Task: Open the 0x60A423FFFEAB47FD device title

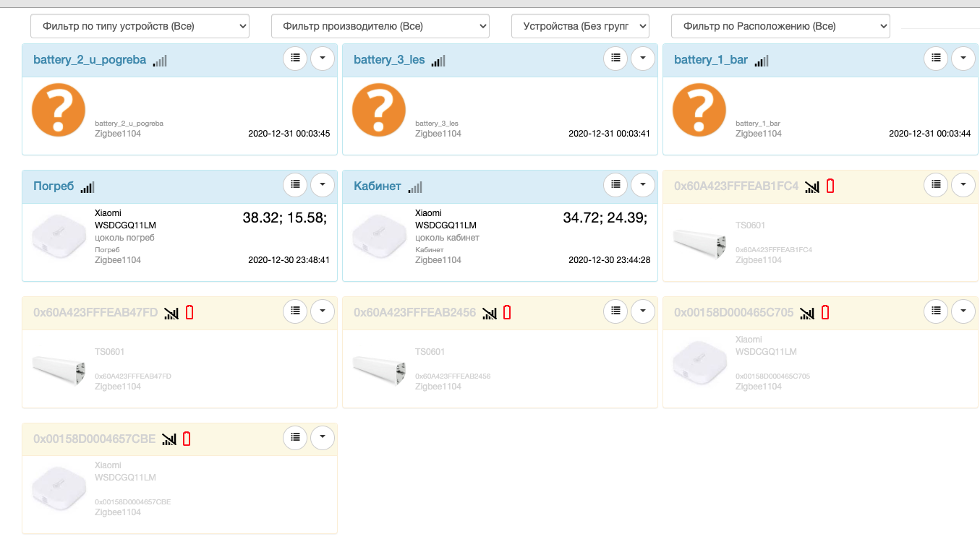Action: pyautogui.click(x=95, y=313)
